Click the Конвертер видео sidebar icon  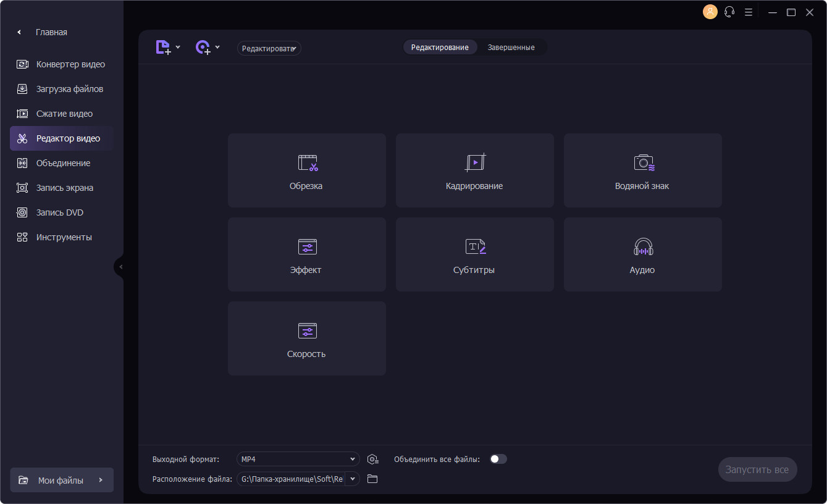point(22,64)
